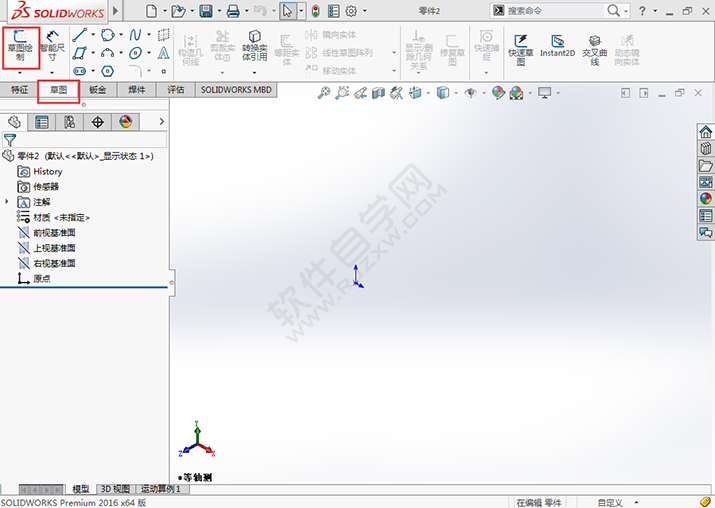Open the ConfigurationManager tab icon
Viewport: 715px width, 508px height.
(69, 122)
